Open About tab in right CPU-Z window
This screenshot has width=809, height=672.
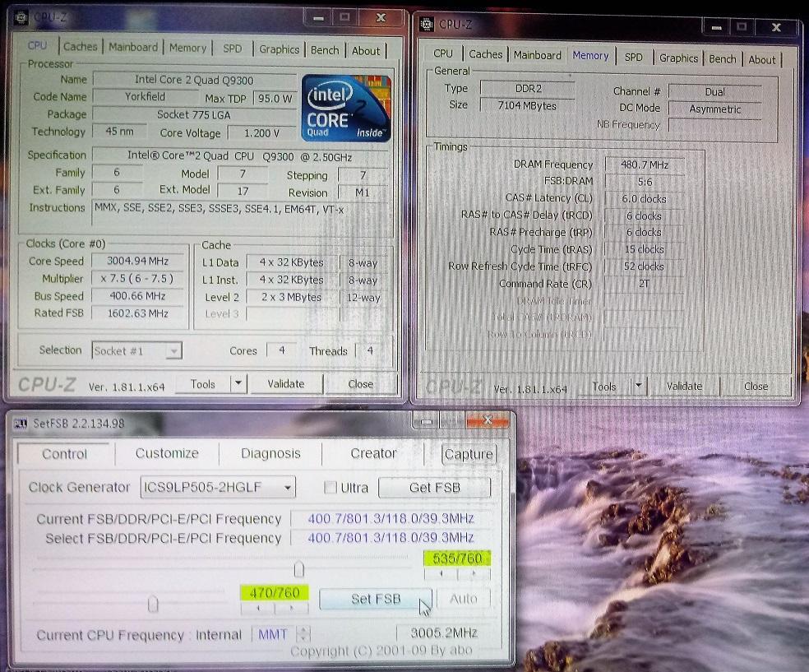coord(762,60)
